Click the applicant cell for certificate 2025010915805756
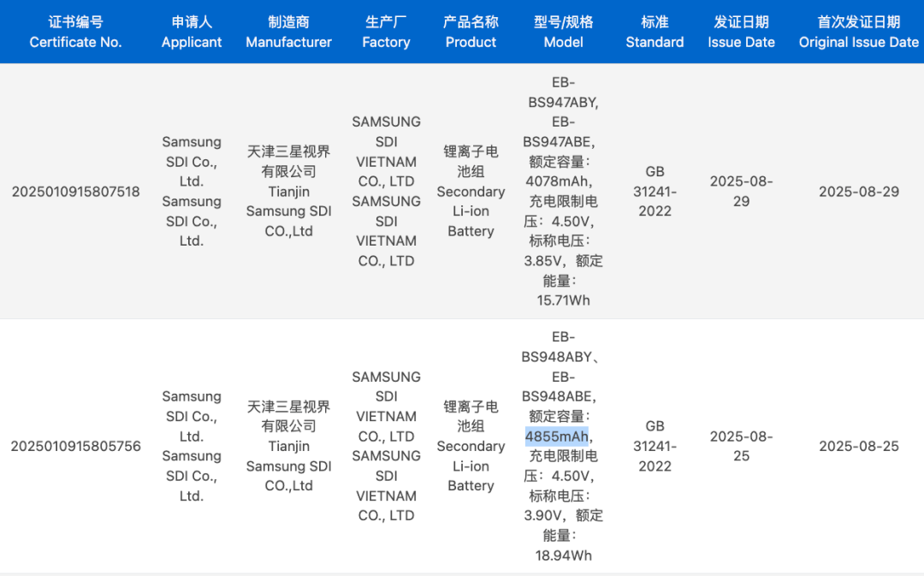 coord(192,446)
